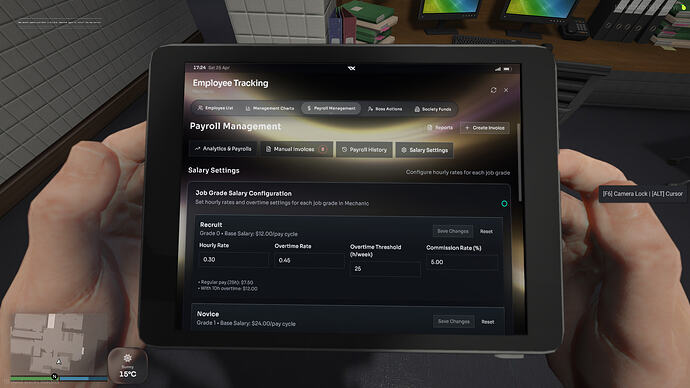Click the 15°C temperature reading

click(x=128, y=374)
